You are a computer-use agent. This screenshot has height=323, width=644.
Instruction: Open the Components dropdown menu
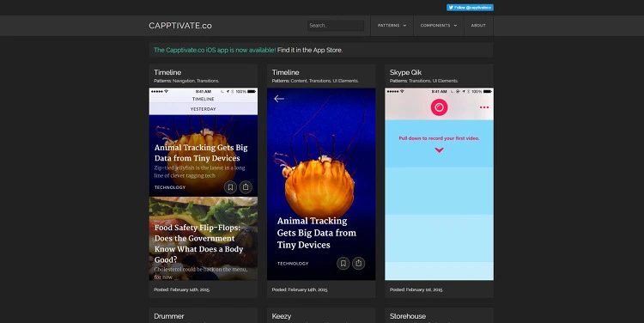pyautogui.click(x=439, y=26)
